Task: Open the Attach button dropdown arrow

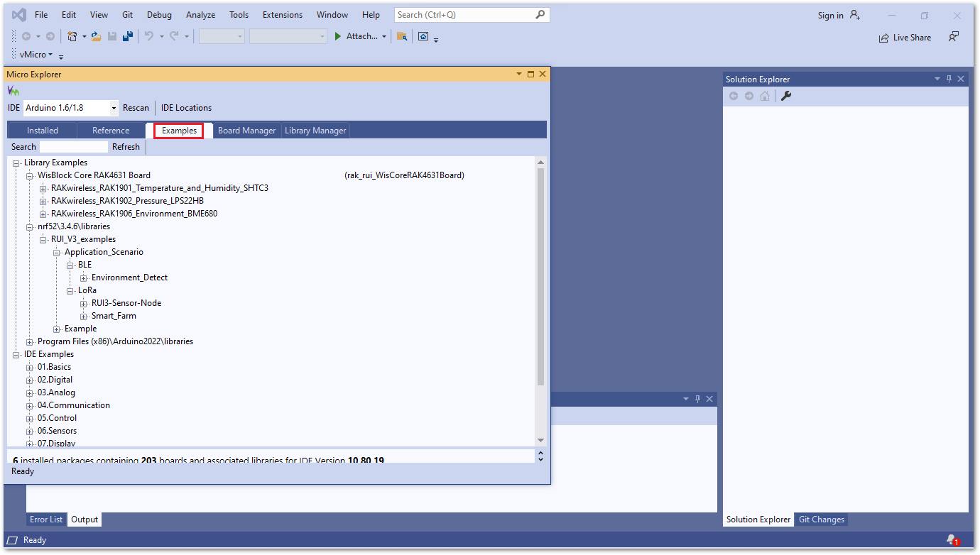Action: 384,36
